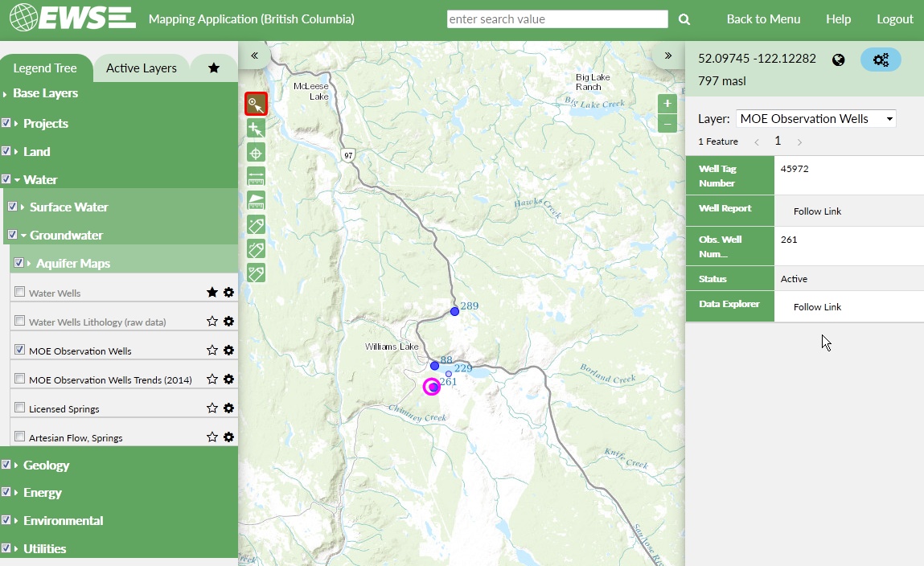Image resolution: width=924 pixels, height=566 pixels.
Task: Click the selected well 261 marker
Action: pyautogui.click(x=432, y=387)
